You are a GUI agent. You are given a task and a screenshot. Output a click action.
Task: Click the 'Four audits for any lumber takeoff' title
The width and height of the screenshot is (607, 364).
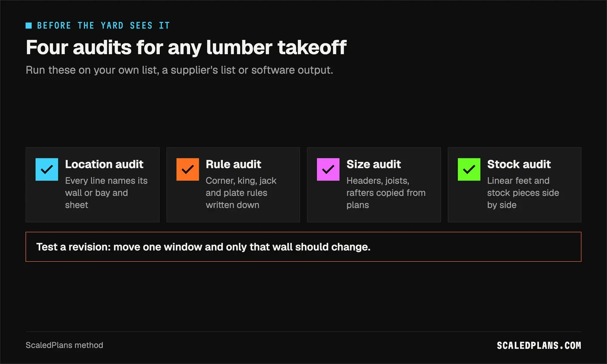(x=186, y=48)
